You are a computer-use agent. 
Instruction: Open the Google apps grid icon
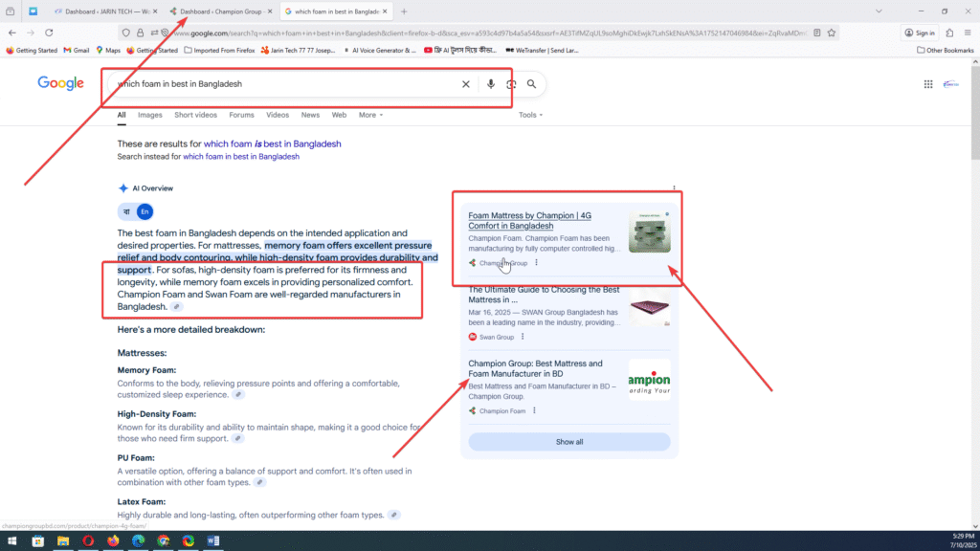tap(927, 84)
